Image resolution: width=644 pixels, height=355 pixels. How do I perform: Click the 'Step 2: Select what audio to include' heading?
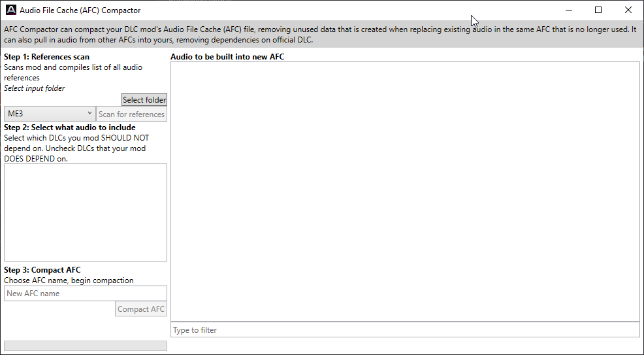point(70,127)
